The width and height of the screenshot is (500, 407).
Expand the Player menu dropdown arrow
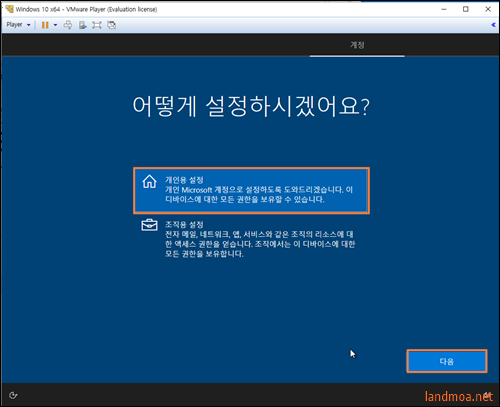click(29, 25)
